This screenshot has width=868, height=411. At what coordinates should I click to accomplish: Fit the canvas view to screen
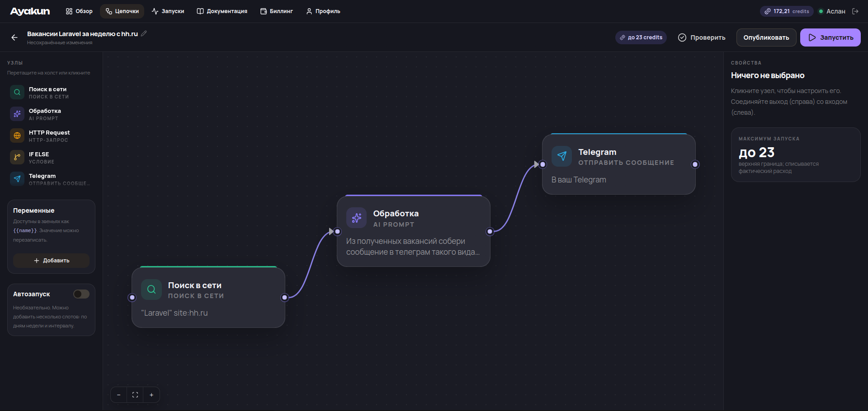135,395
